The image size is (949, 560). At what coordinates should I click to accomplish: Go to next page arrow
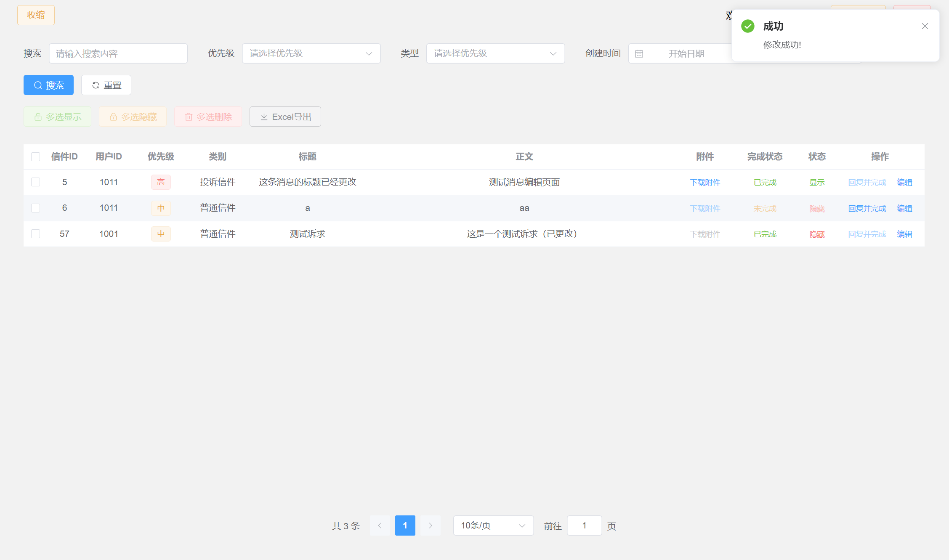point(430,525)
